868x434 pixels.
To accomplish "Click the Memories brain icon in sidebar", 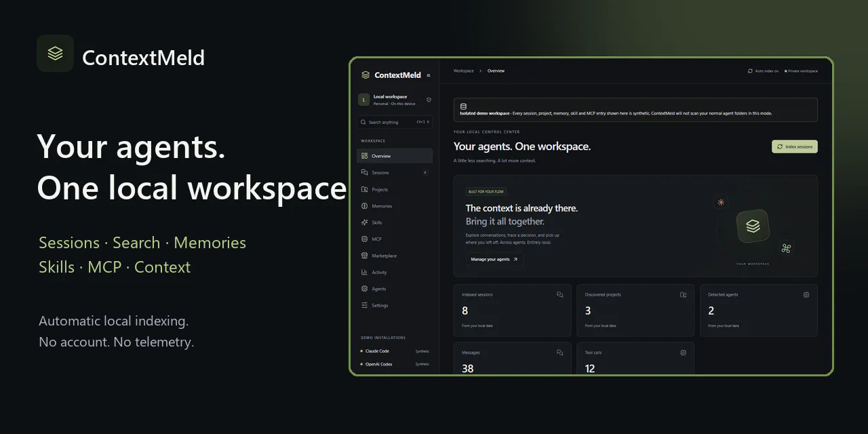I will [x=365, y=206].
